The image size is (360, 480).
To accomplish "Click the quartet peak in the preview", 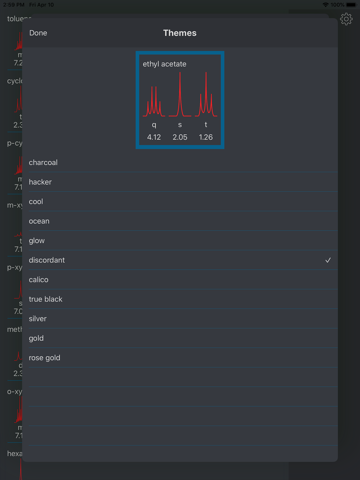I will click(x=154, y=102).
